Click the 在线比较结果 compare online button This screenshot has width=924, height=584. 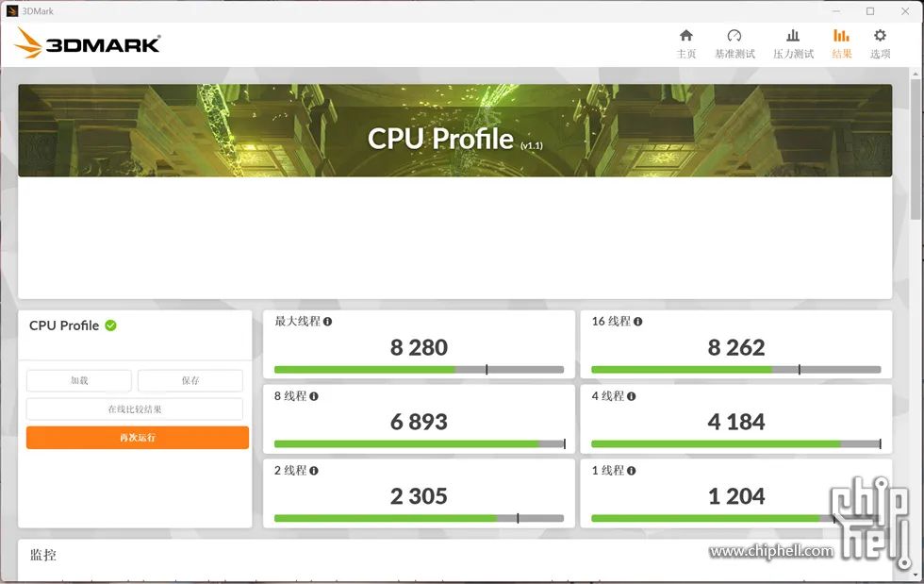tap(134, 409)
